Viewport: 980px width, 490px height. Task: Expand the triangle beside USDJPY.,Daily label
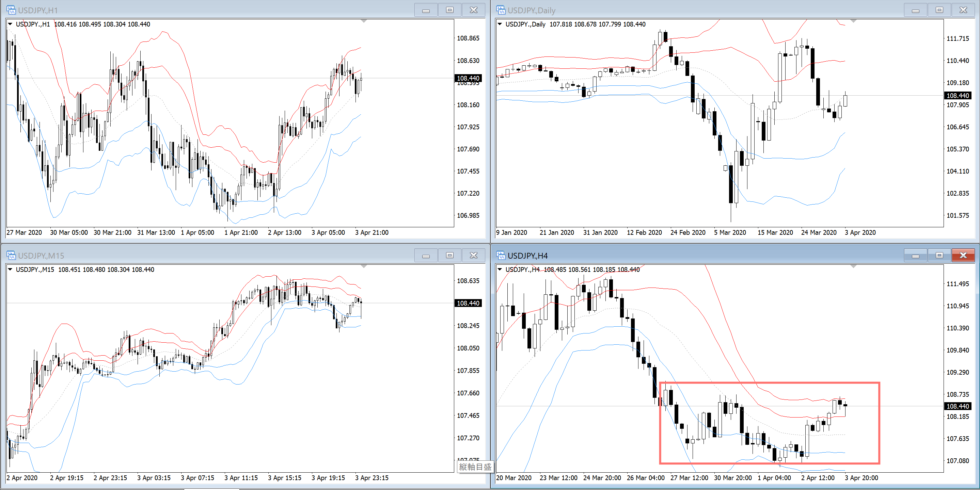[x=500, y=24]
